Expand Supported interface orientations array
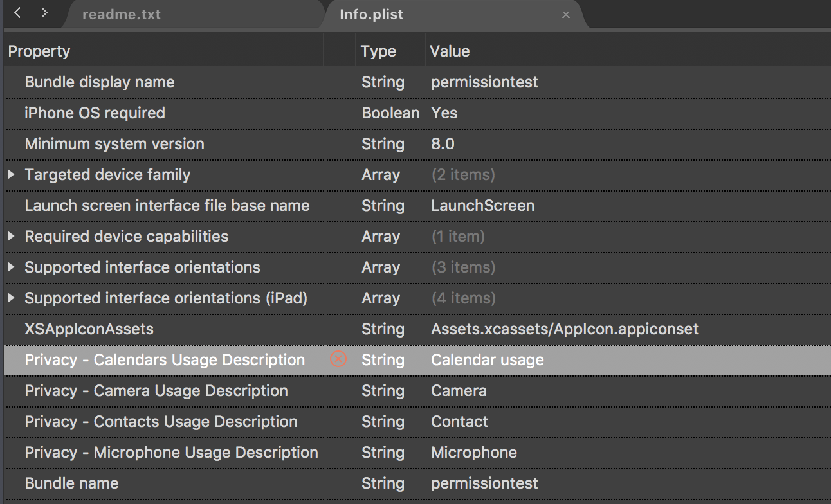This screenshot has width=831, height=504. click(x=11, y=267)
